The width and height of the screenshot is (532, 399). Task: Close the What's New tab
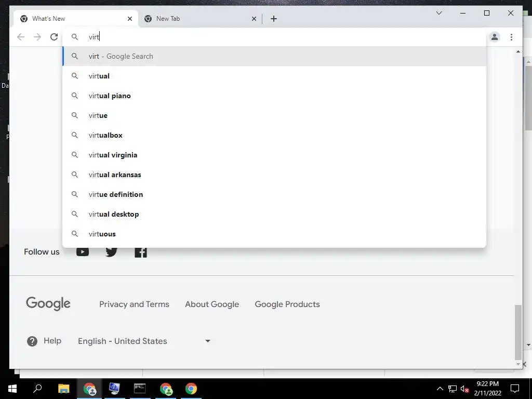pos(129,19)
